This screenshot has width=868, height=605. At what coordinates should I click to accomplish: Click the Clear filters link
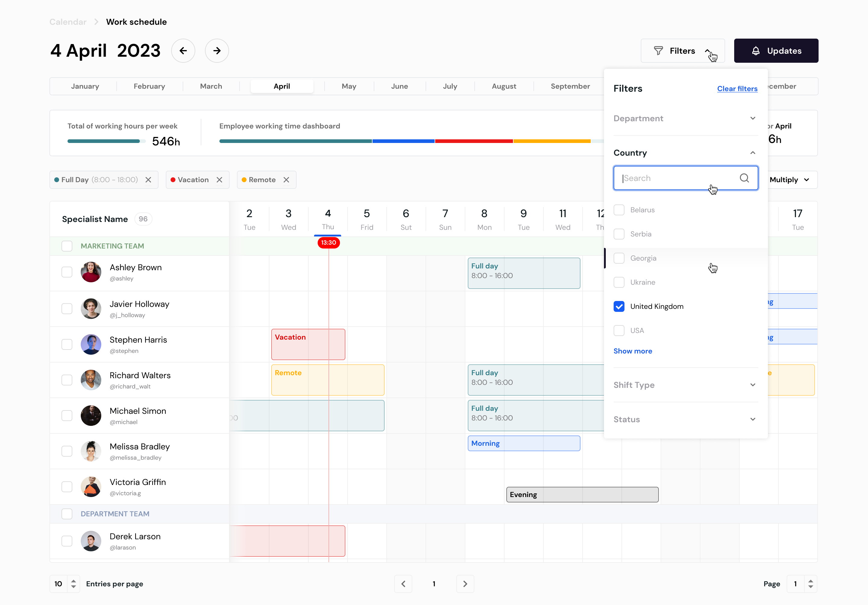(x=737, y=89)
